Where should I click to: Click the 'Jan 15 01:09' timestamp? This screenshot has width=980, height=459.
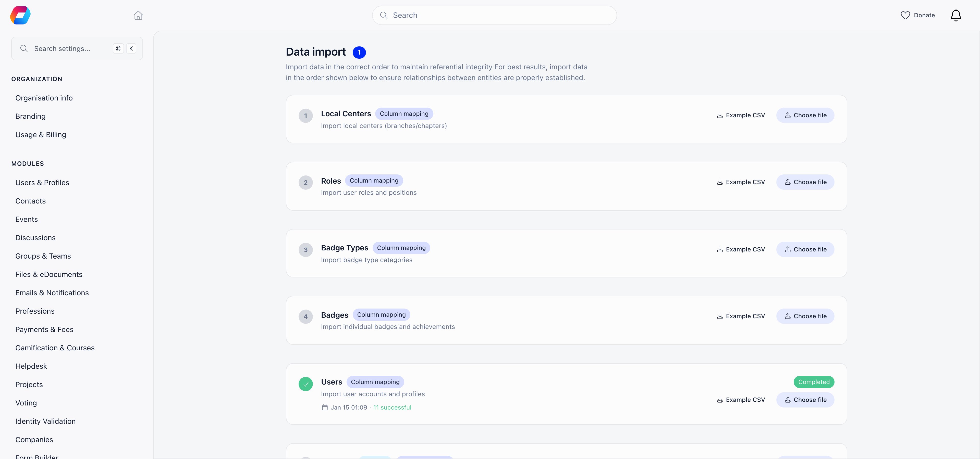point(349,407)
